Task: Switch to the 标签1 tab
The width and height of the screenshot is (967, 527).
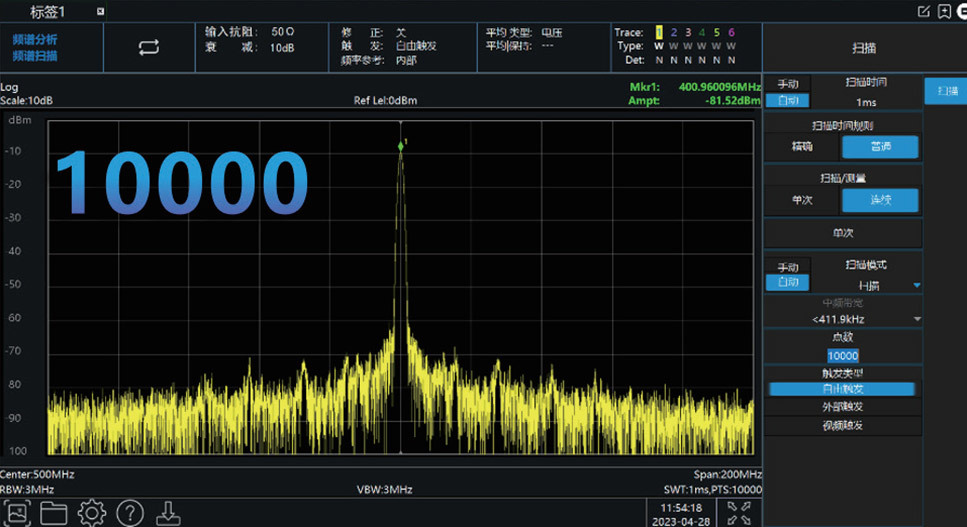Action: [x=47, y=11]
